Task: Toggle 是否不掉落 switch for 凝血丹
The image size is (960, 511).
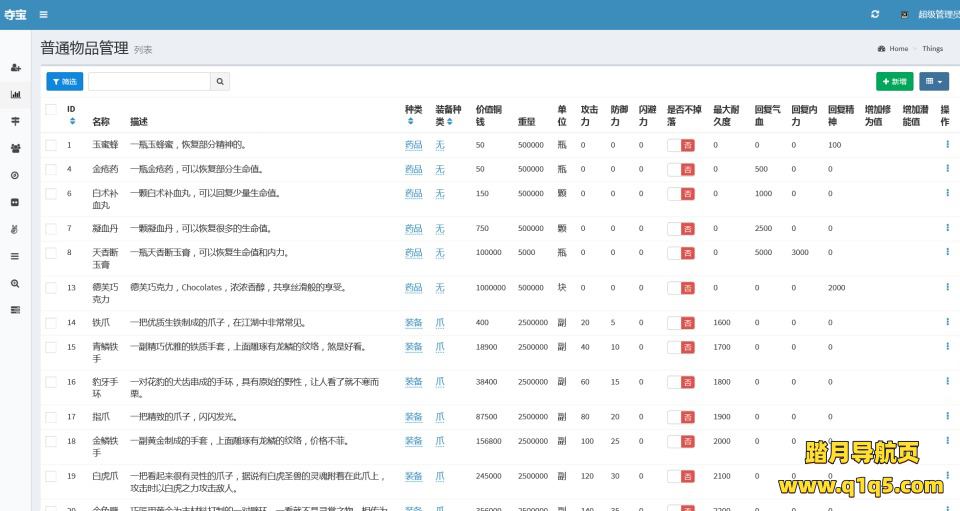Action: pos(681,229)
